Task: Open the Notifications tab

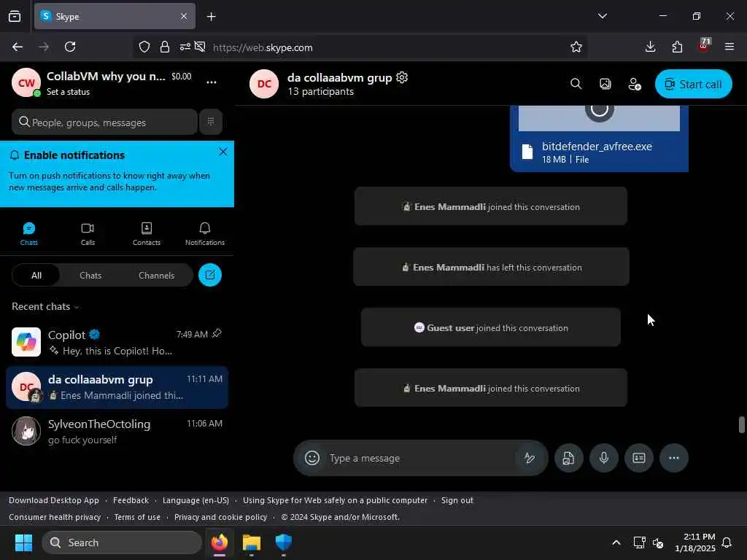Action: pos(205,234)
